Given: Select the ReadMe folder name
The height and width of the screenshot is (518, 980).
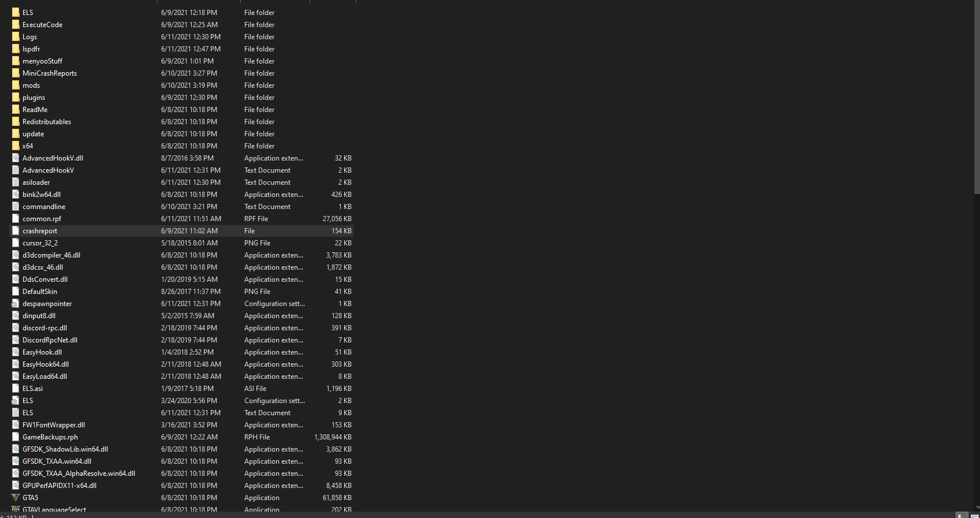Looking at the screenshot, I should coord(35,110).
